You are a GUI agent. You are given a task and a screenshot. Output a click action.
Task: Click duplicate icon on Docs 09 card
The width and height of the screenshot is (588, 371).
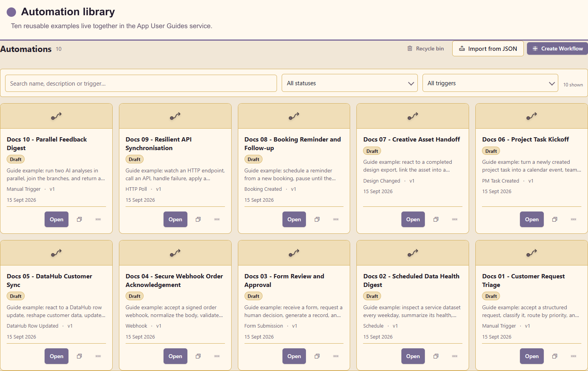(198, 219)
